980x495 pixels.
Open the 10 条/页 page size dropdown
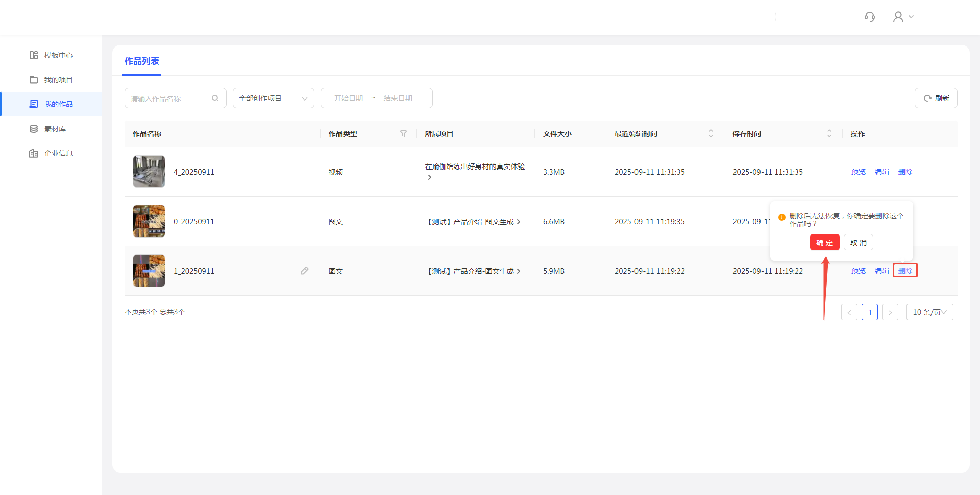pyautogui.click(x=929, y=312)
